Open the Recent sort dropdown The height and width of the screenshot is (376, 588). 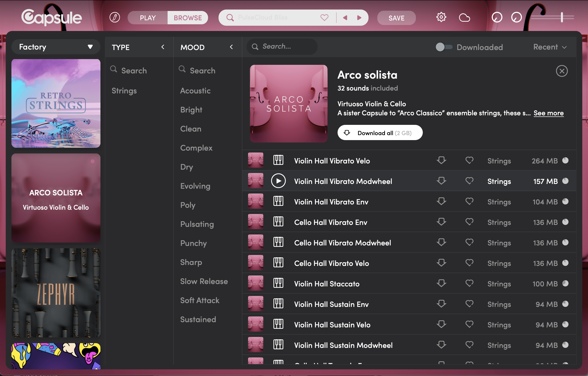click(x=549, y=47)
